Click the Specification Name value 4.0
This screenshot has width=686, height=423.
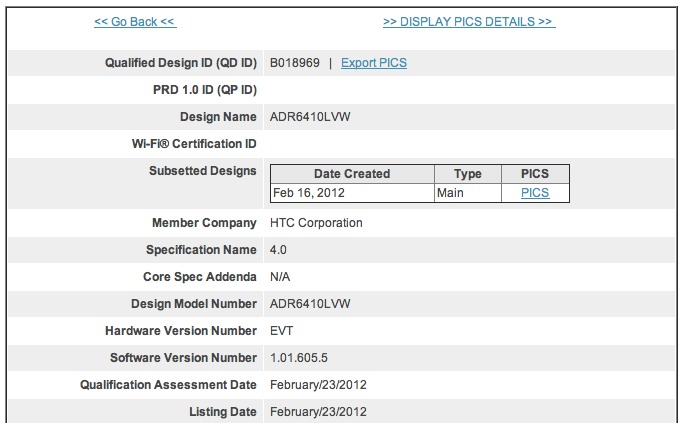(278, 249)
